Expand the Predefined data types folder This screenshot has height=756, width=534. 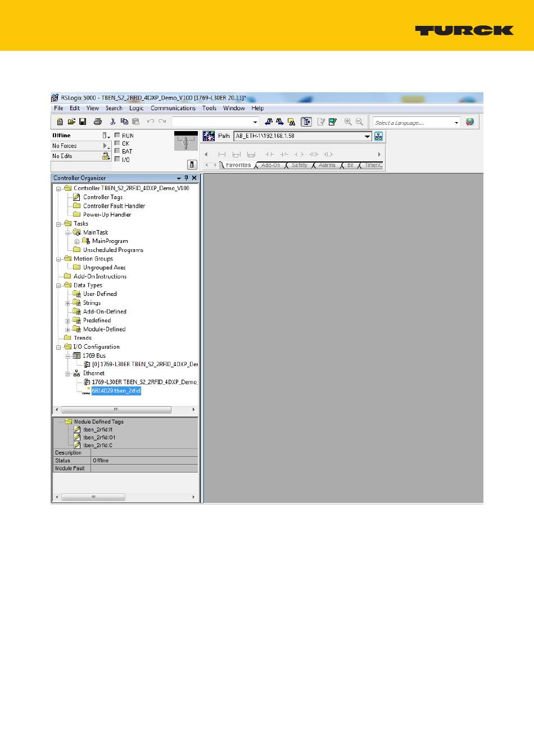pyautogui.click(x=67, y=321)
